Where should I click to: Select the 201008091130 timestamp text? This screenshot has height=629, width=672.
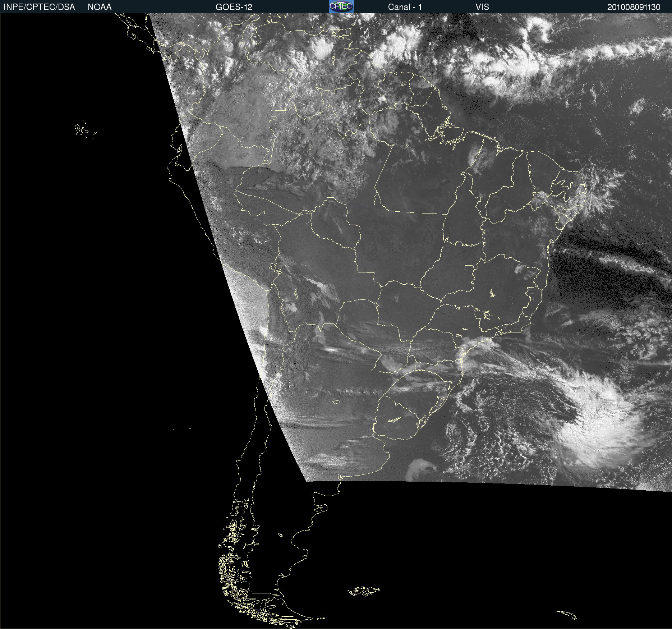point(634,7)
